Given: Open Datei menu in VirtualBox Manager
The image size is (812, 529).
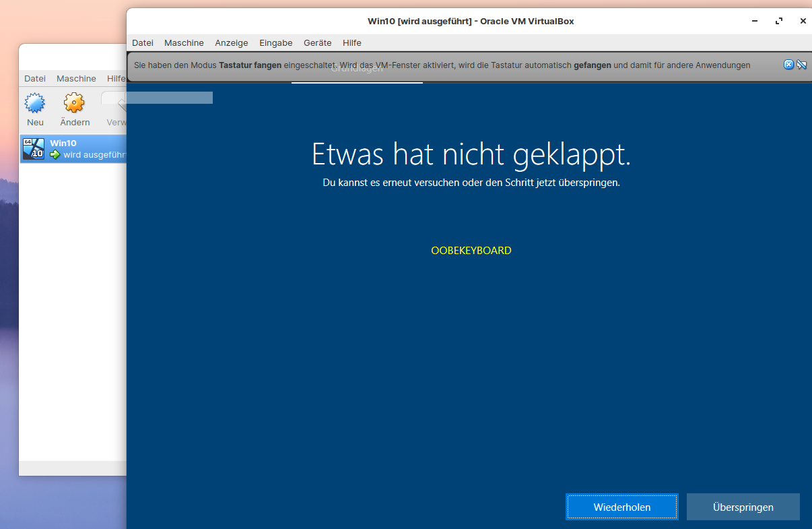Looking at the screenshot, I should 35,78.
